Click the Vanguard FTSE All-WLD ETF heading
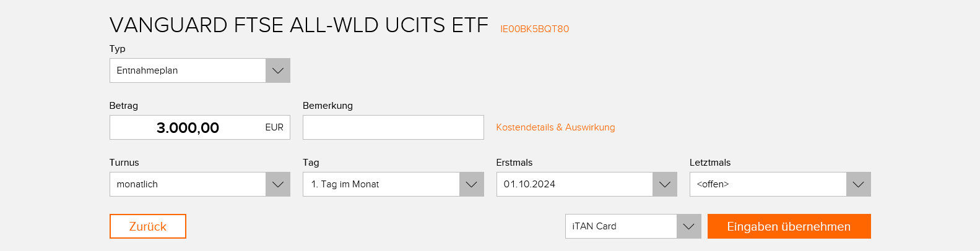This screenshot has height=251, width=980. (x=299, y=25)
